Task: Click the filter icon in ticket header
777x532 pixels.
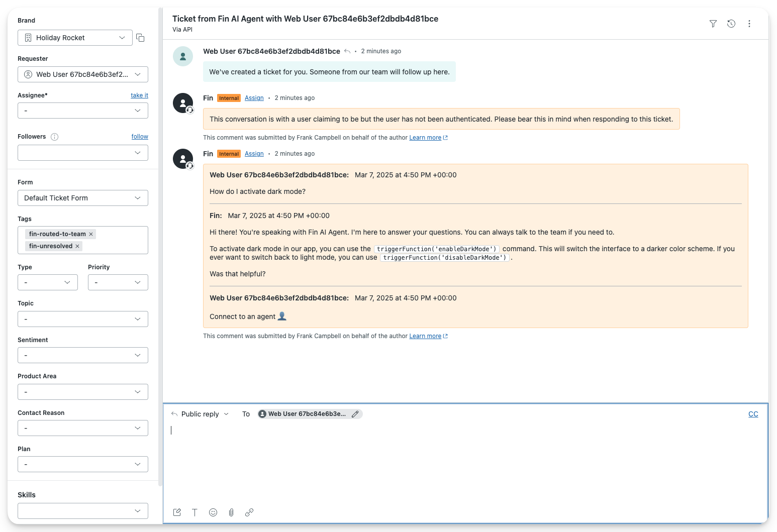Action: (713, 24)
